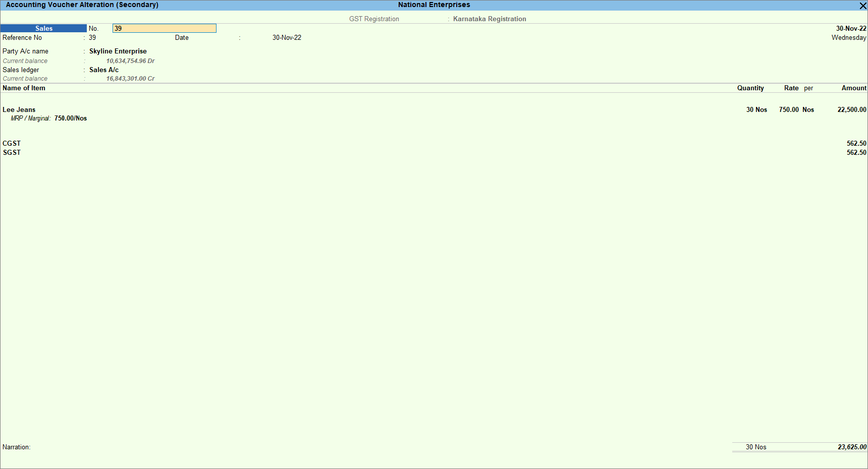
Task: Click the voucher number field showing 39
Action: [165, 28]
